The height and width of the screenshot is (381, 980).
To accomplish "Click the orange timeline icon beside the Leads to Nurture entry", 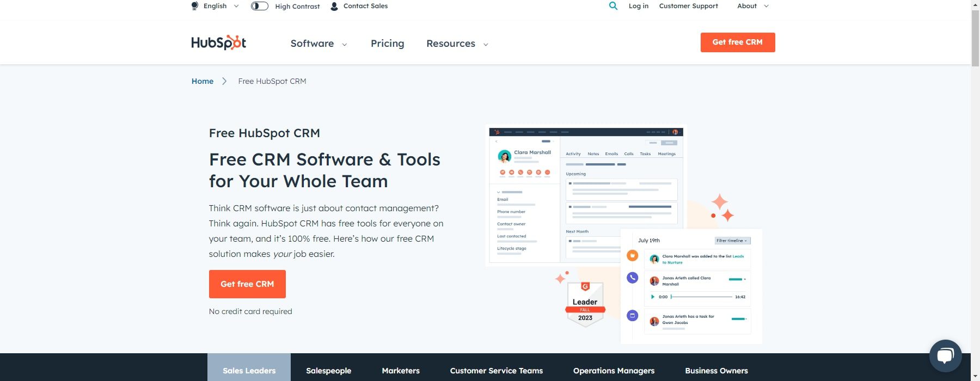I will 632,255.
